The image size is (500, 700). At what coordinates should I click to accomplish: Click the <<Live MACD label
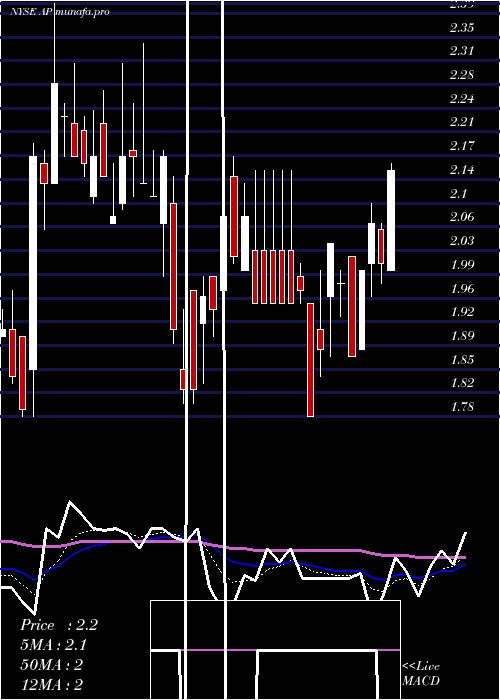coord(421,674)
